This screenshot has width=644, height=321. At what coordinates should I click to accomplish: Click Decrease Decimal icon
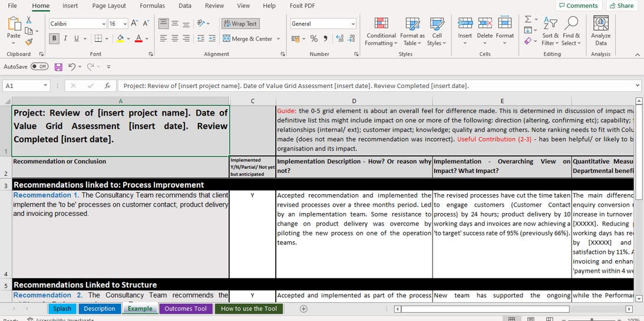pyautogui.click(x=351, y=39)
